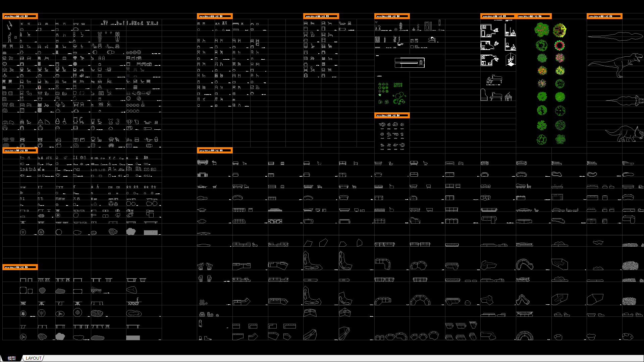Select the yellow tree plan symbol
Viewport: 644px width, 362px height.
click(x=560, y=71)
